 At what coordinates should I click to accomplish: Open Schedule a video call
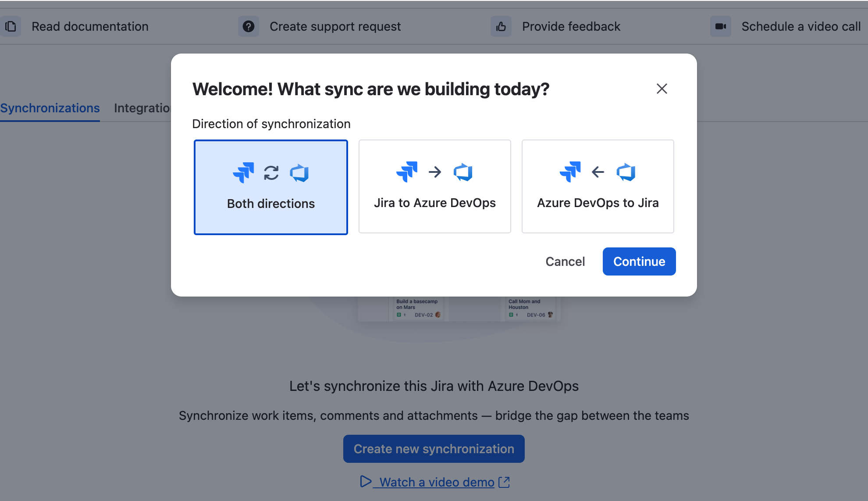coord(801,26)
